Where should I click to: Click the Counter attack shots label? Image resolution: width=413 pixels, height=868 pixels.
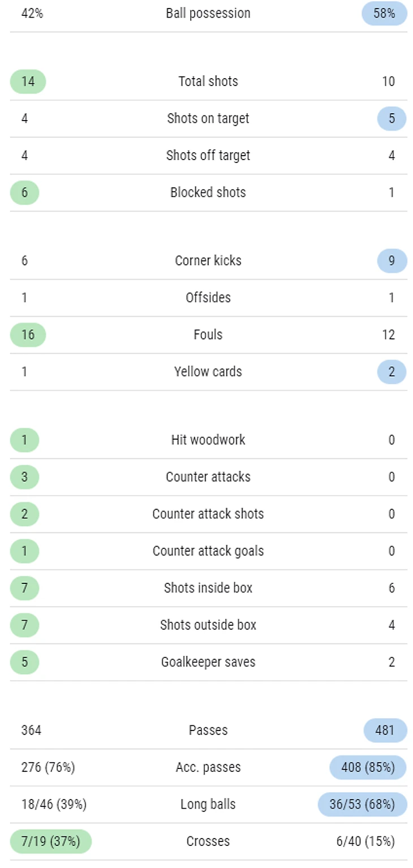point(208,514)
